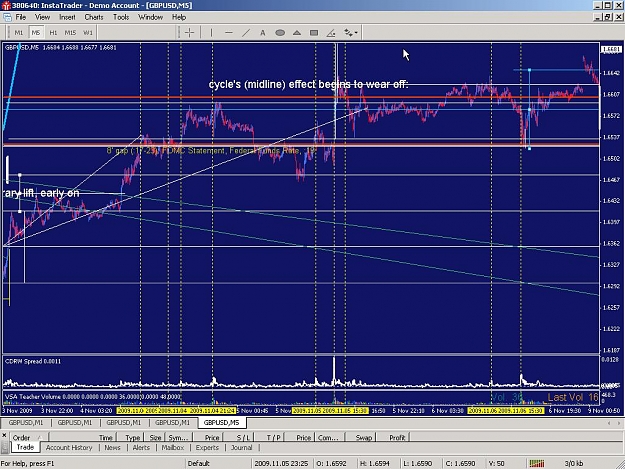Switch to the GBPUSD,M5 chart tab
Viewport: 625px width, 469px height.
pos(221,422)
